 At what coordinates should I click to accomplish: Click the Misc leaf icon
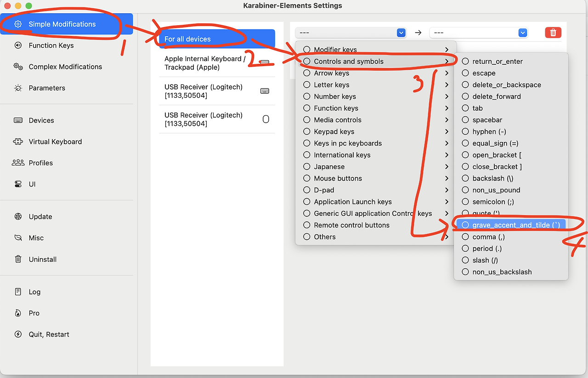[x=18, y=238]
